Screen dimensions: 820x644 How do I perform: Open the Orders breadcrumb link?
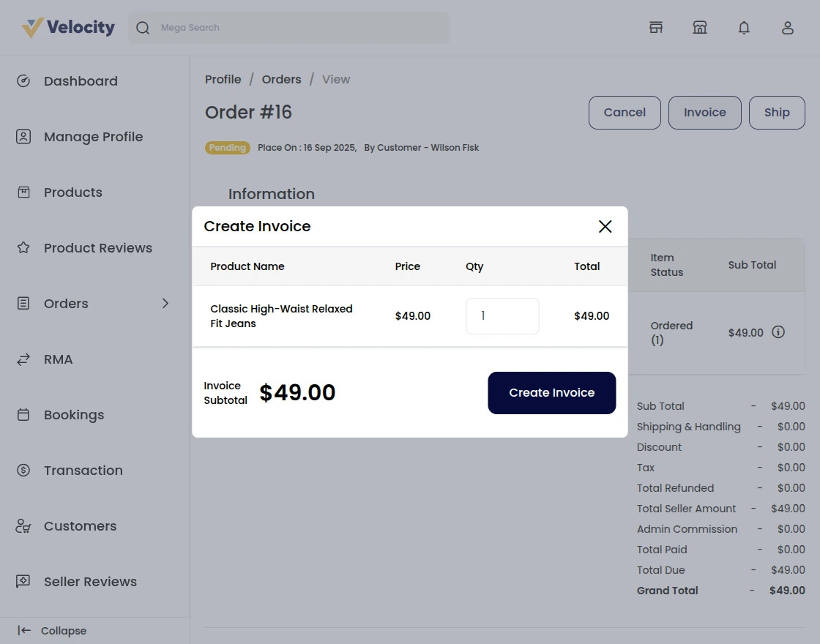pyautogui.click(x=281, y=79)
